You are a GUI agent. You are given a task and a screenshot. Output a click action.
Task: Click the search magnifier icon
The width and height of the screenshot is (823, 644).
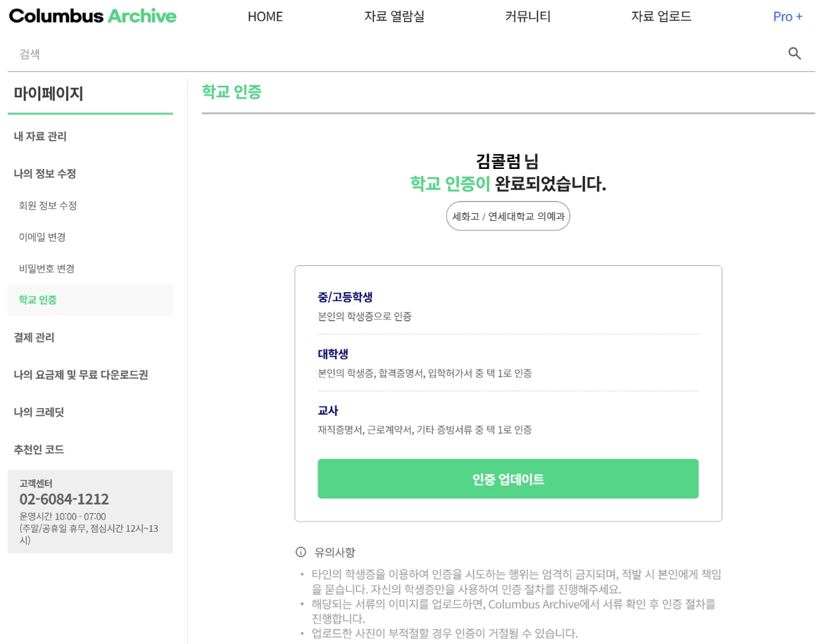tap(795, 53)
